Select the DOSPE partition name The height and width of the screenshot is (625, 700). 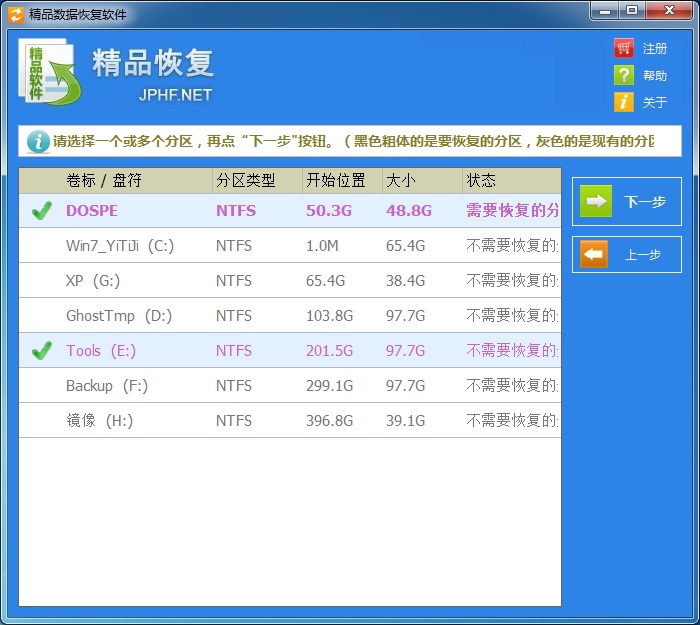(x=92, y=211)
